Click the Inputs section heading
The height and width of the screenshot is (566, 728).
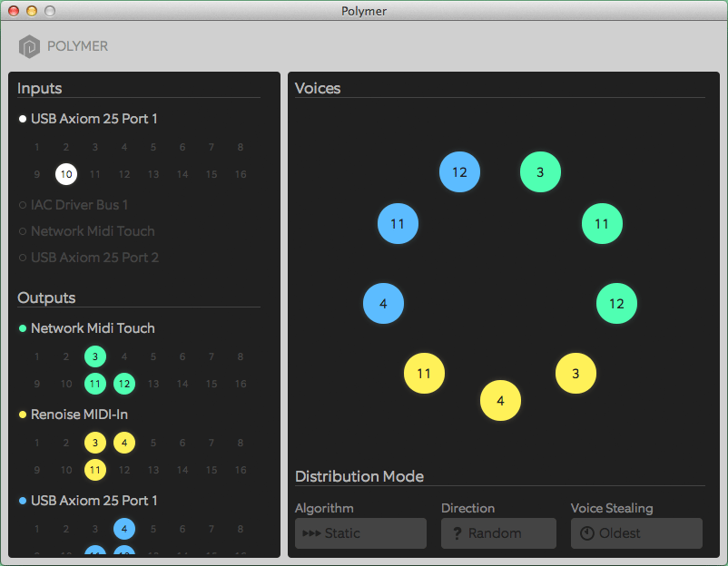(39, 88)
